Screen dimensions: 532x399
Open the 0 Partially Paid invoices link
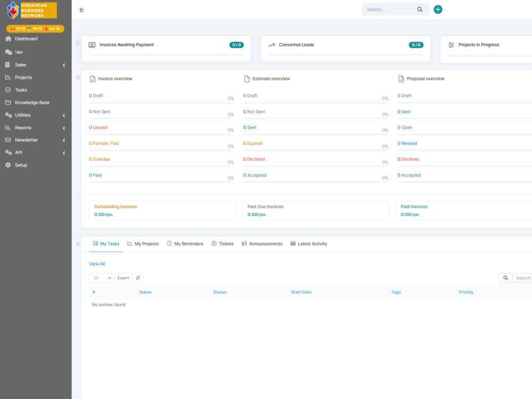(x=104, y=144)
